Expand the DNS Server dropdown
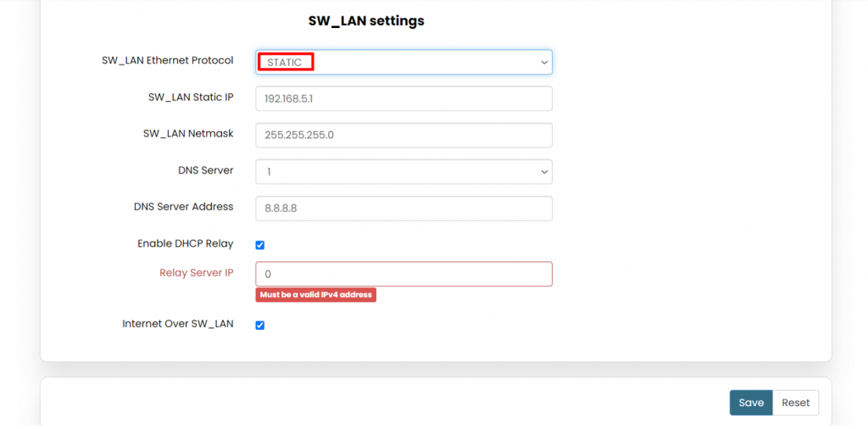Image resolution: width=868 pixels, height=429 pixels. [x=403, y=172]
